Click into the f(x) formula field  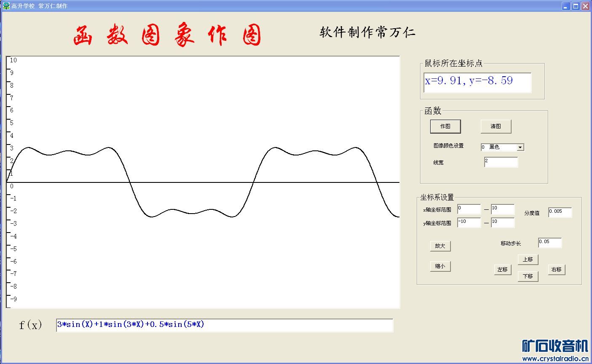tap(225, 325)
